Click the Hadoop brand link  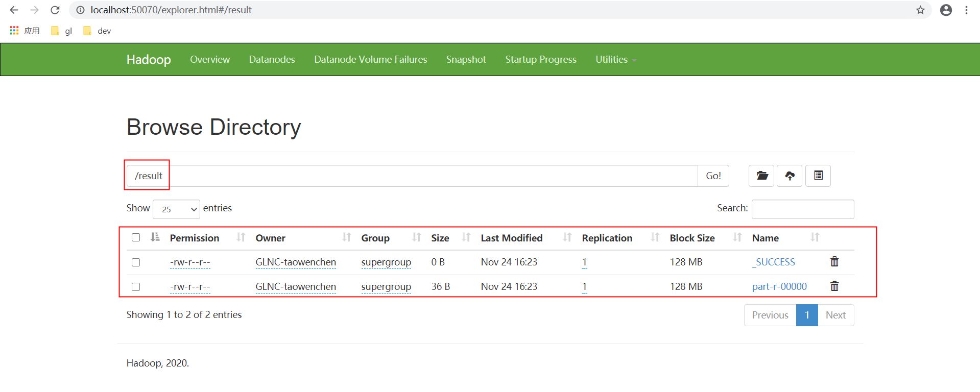click(x=149, y=59)
